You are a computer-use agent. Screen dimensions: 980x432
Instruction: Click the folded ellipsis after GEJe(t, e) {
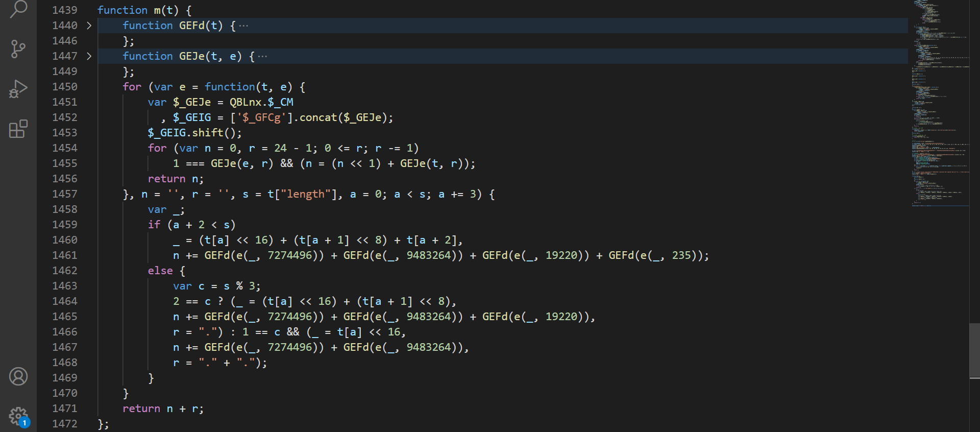(263, 56)
